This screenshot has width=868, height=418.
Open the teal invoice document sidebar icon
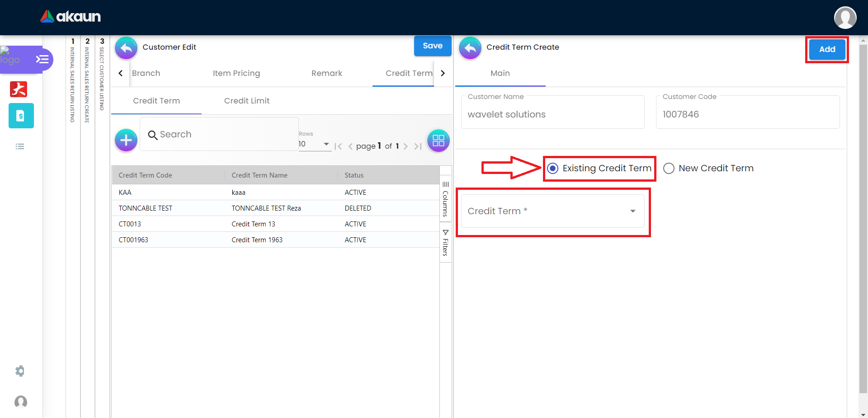[x=21, y=116]
